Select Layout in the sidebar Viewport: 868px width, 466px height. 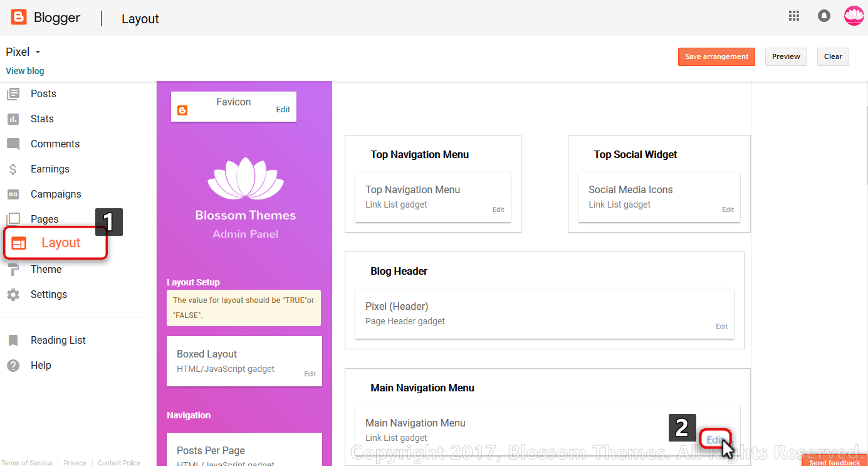[55, 243]
